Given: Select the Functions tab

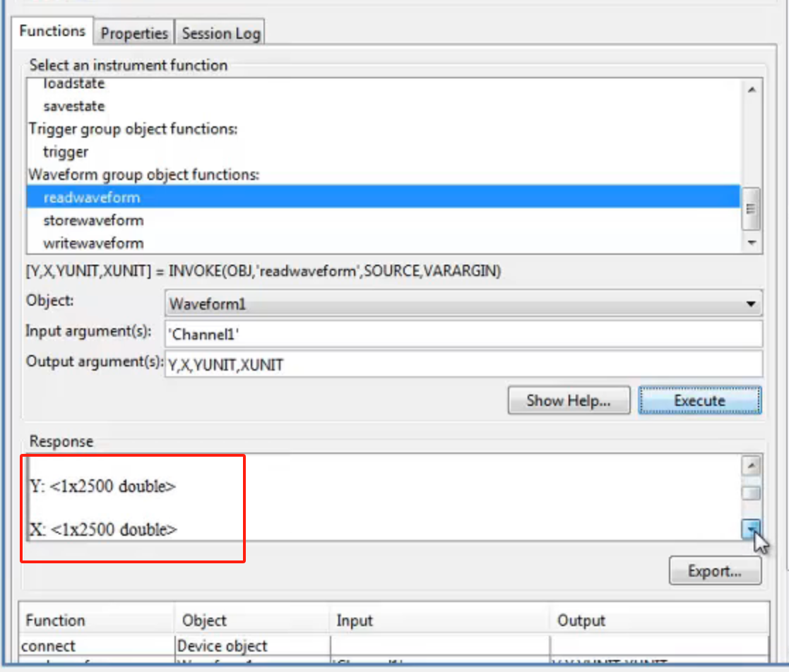Looking at the screenshot, I should coord(52,31).
